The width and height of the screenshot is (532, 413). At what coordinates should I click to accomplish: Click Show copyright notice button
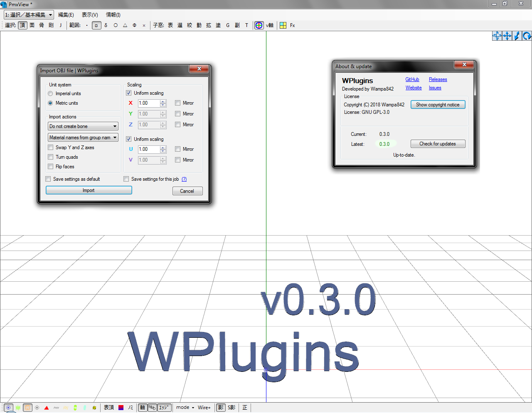438,105
